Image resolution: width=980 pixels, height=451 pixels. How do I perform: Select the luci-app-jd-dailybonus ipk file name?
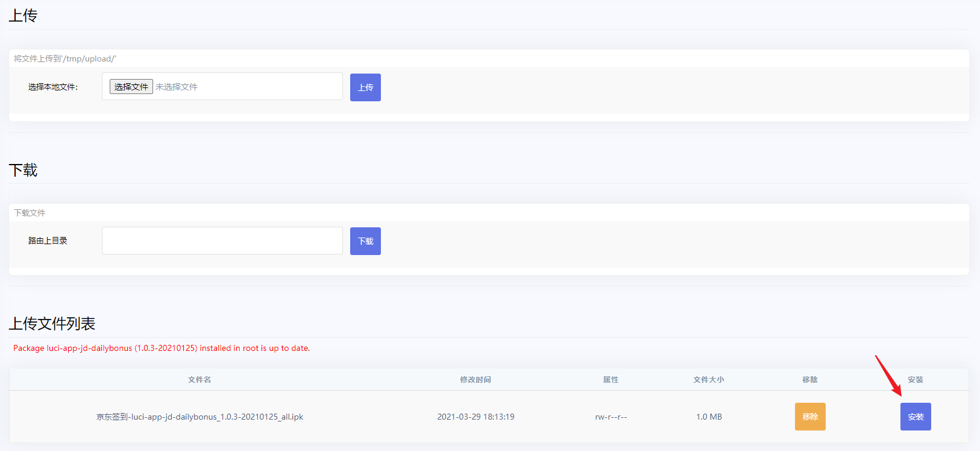click(199, 417)
